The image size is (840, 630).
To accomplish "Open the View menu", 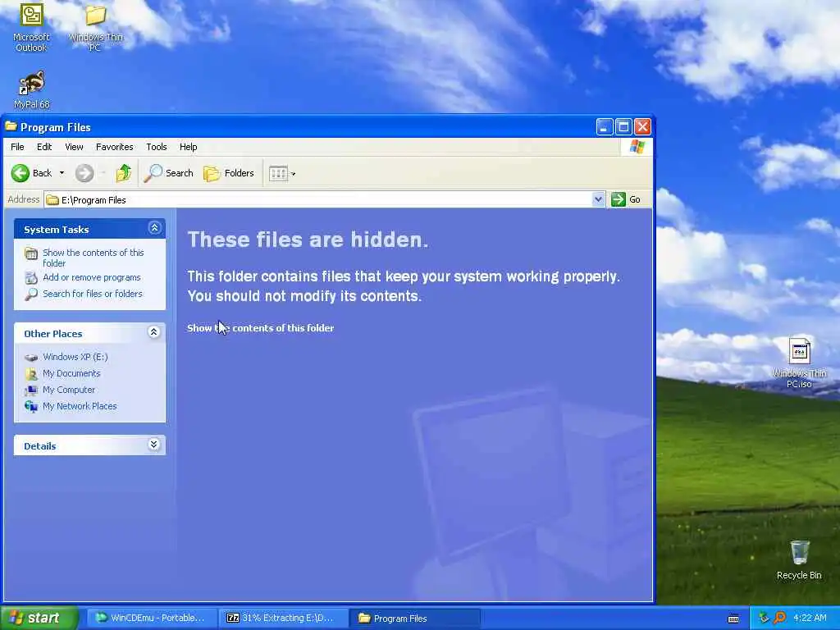I will (x=74, y=147).
